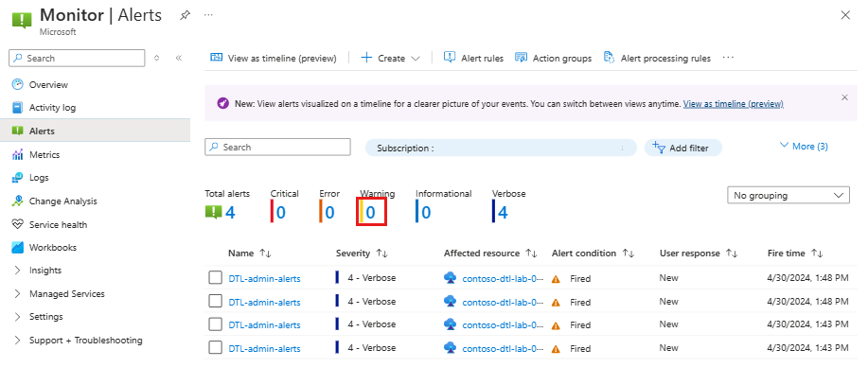This screenshot has height=385, width=868.
Task: Open the ellipsis menu beside the page title
Action: point(208,15)
